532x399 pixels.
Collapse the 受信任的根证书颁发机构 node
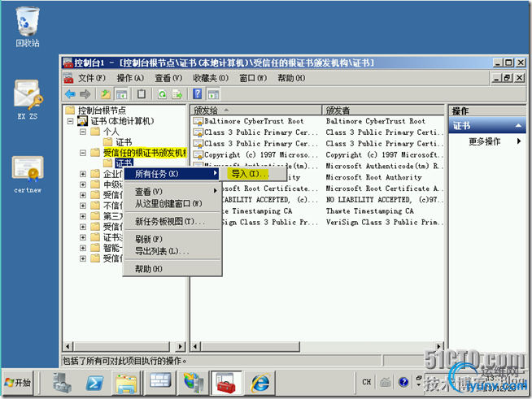pyautogui.click(x=83, y=153)
